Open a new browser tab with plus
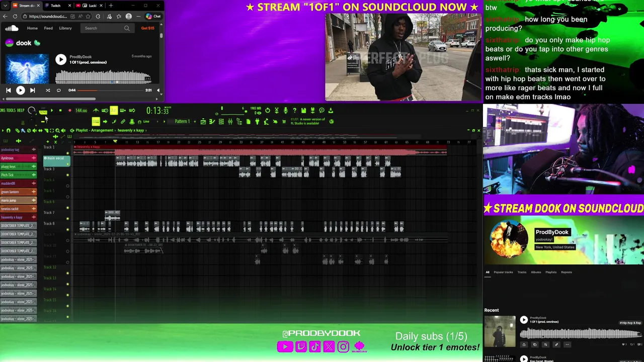This screenshot has height=362, width=644. [x=111, y=6]
